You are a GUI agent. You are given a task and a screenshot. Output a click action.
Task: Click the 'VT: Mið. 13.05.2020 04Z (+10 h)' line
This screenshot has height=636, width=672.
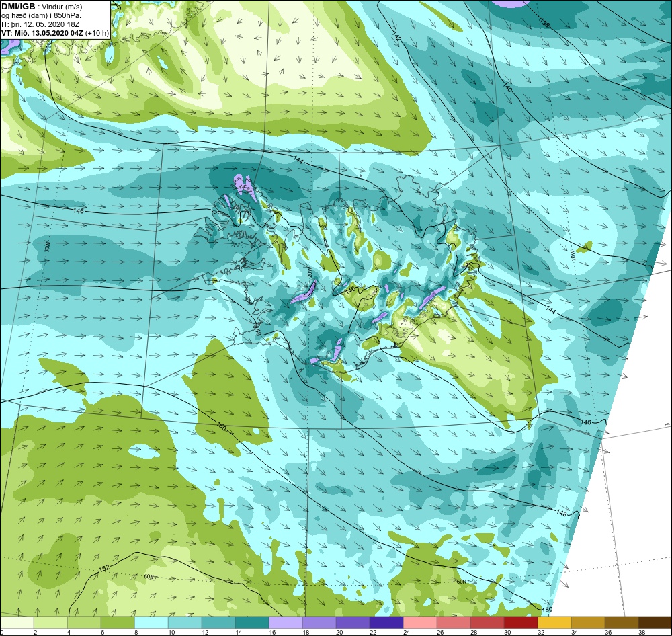coord(55,33)
